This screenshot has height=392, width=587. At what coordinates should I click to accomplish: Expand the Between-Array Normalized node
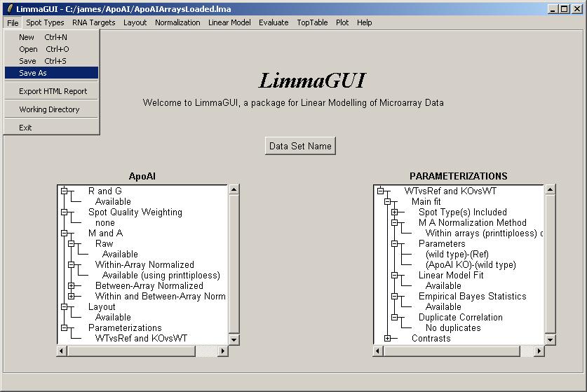(72, 286)
